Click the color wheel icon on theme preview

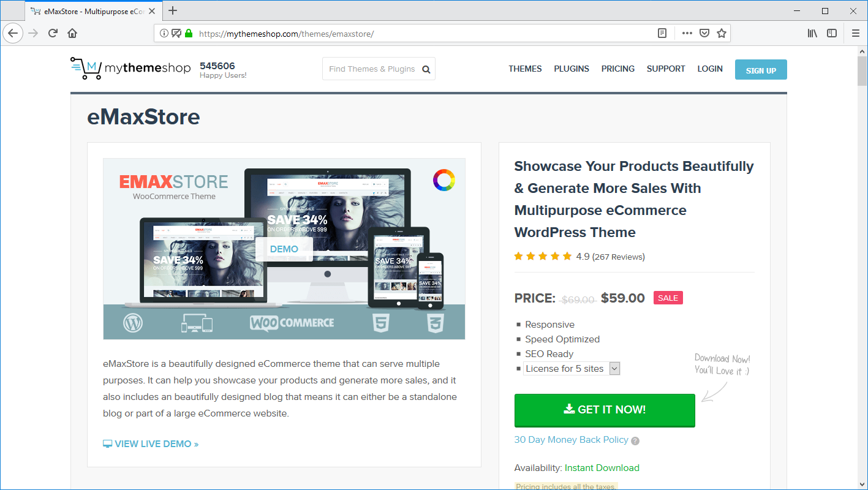[443, 180]
